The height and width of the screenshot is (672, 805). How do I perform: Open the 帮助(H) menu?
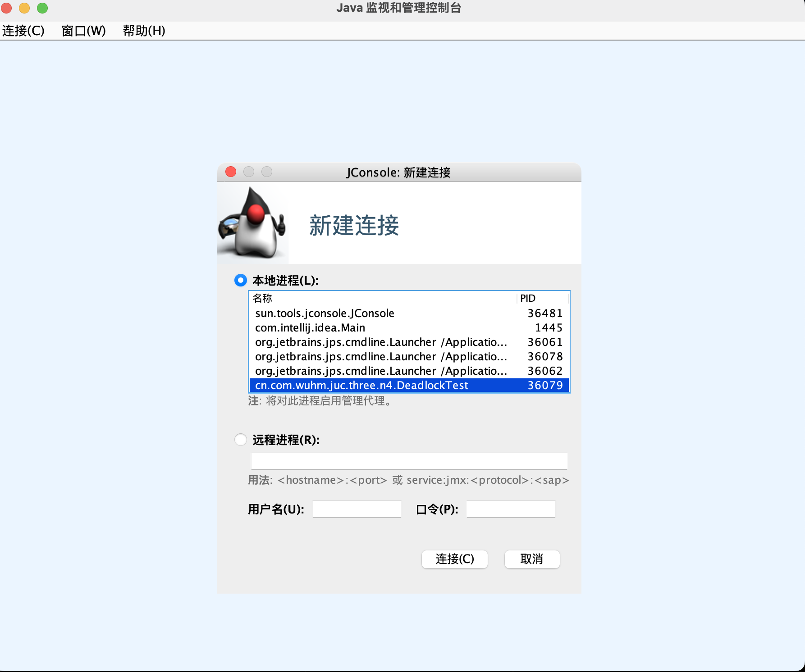tap(144, 31)
